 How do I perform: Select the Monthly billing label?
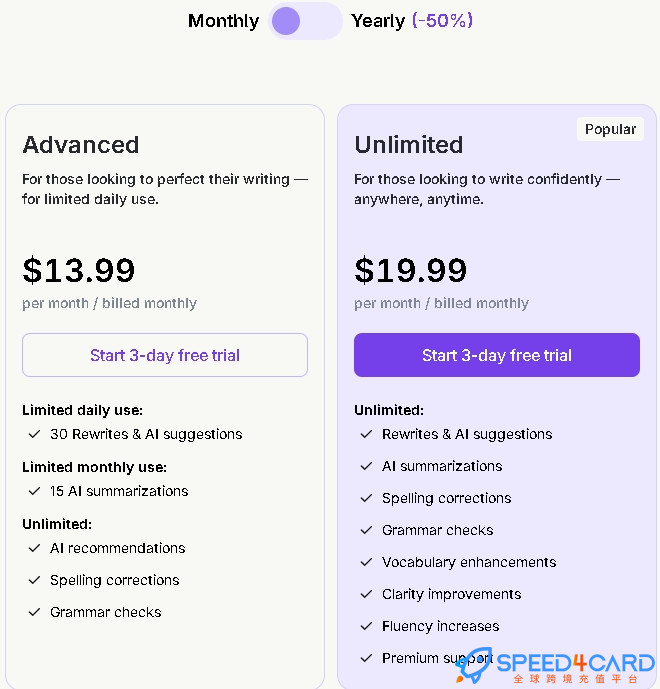pos(223,21)
